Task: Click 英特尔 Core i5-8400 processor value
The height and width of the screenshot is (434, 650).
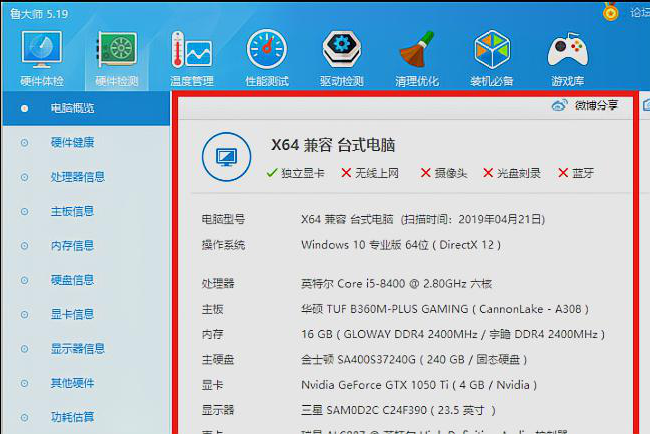Action: [396, 284]
